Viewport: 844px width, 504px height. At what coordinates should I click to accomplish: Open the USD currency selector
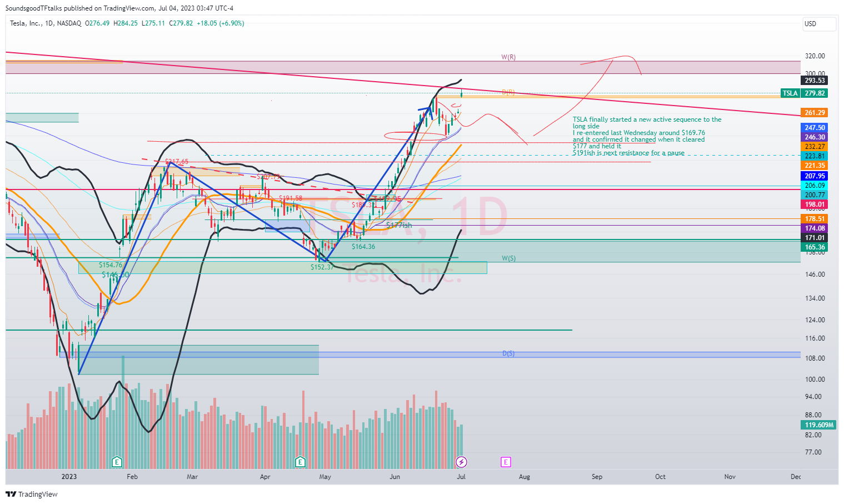coord(818,24)
